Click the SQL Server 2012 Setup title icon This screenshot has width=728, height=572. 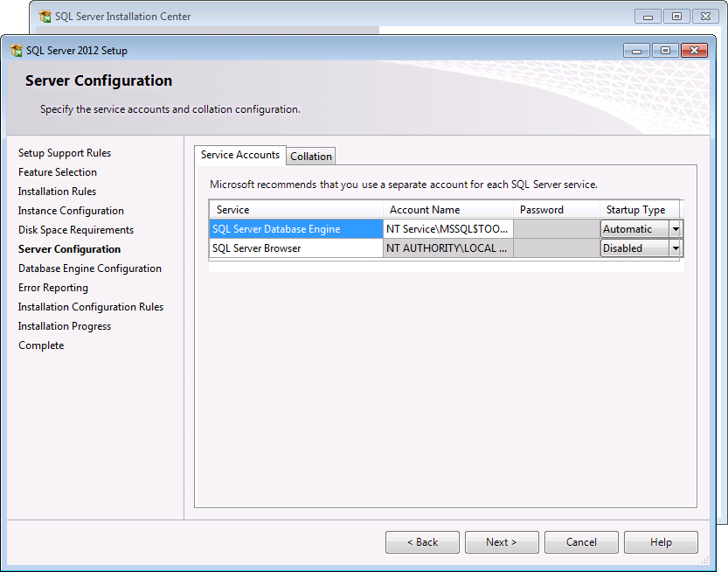click(17, 50)
